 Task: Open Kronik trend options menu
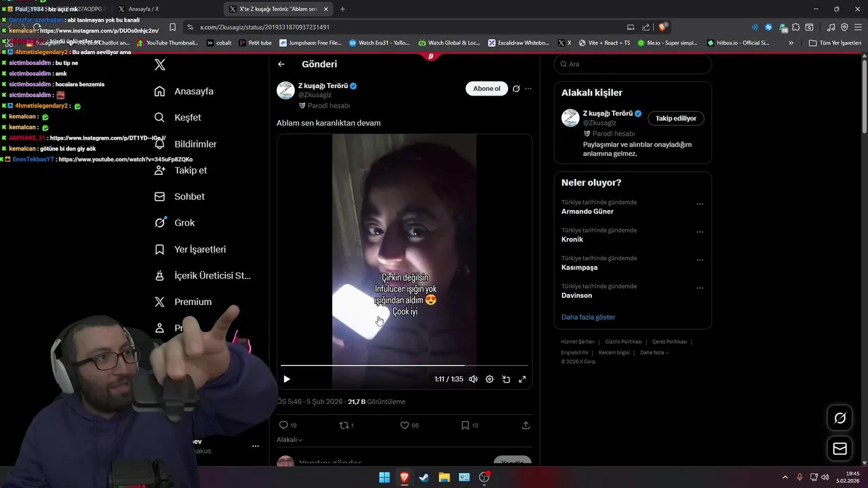(x=700, y=232)
